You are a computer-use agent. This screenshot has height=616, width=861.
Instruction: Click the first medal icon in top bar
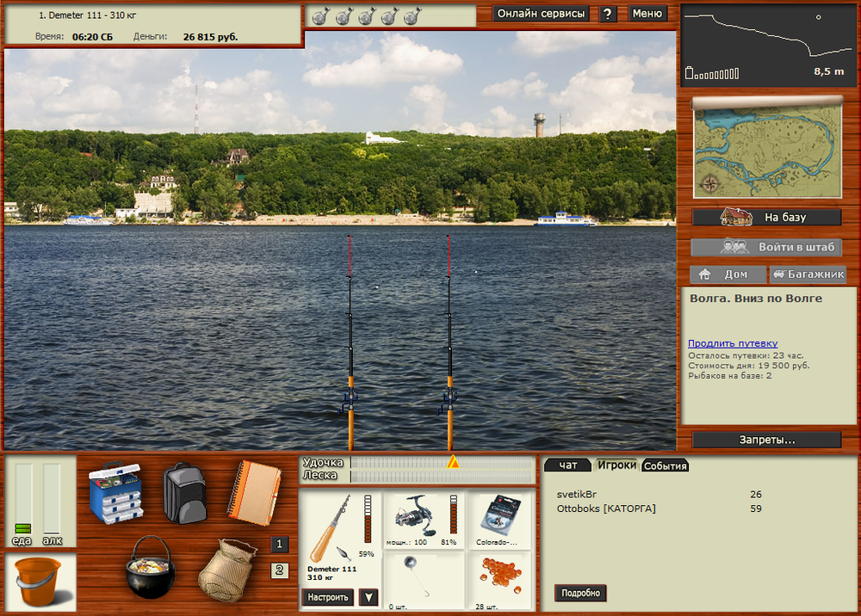(320, 16)
